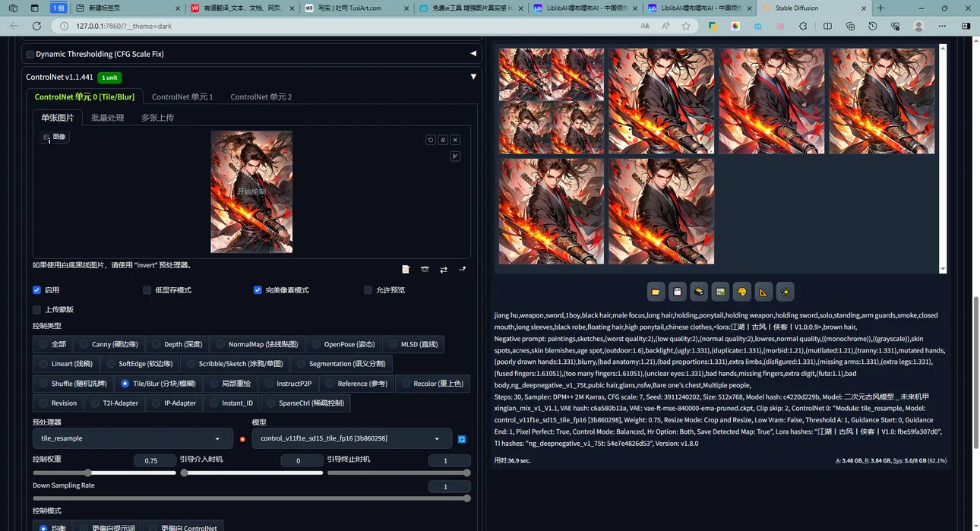
Task: Send dimensions to Stable Diffusion arrow icon
Action: pos(462,270)
